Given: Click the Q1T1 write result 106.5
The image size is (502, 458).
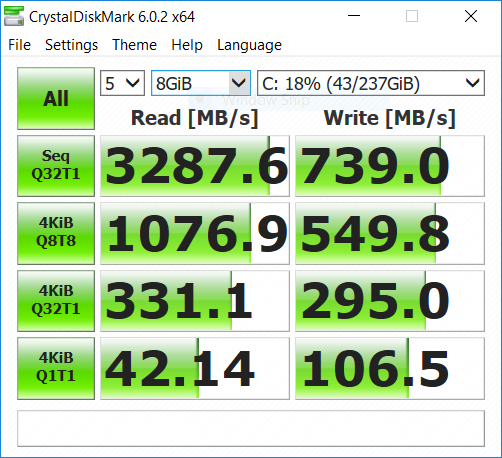Looking at the screenshot, I should [390, 368].
